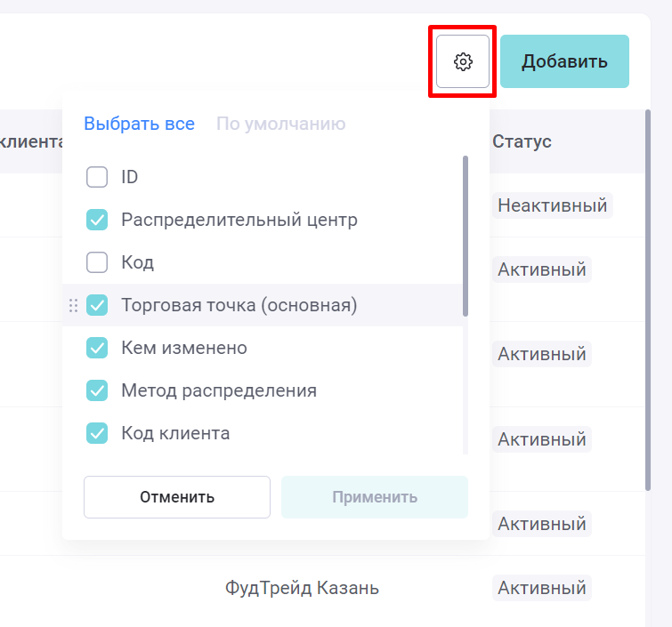The width and height of the screenshot is (672, 627).
Task: Tick the Код checkbox
Action: [97, 262]
